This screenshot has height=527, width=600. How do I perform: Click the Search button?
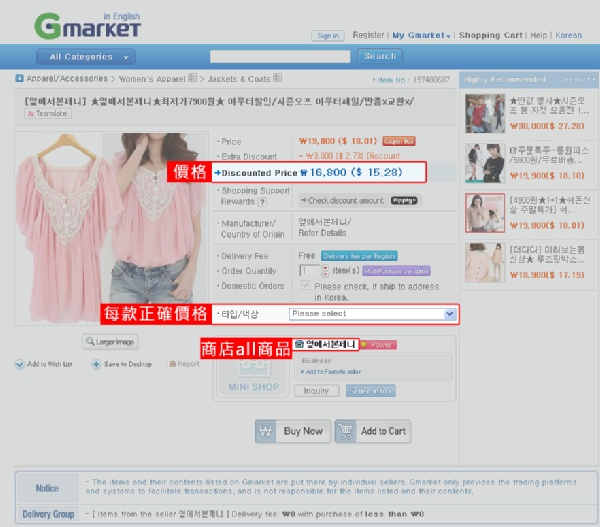[x=380, y=56]
